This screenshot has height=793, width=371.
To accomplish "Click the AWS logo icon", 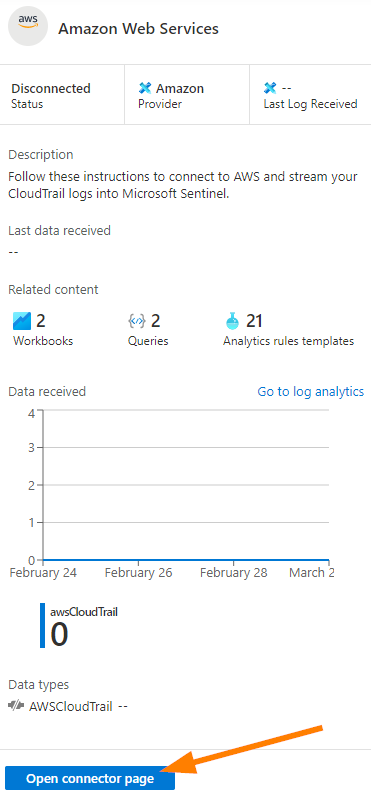I will coord(28,27).
